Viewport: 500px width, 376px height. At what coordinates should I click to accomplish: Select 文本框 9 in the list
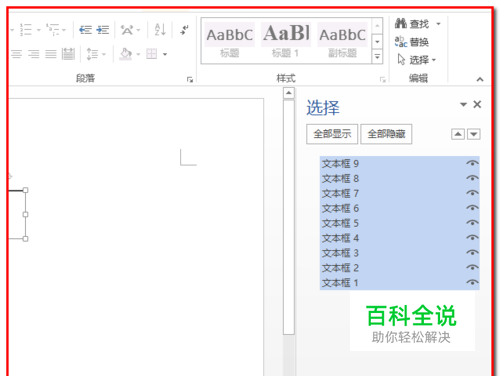[400, 163]
